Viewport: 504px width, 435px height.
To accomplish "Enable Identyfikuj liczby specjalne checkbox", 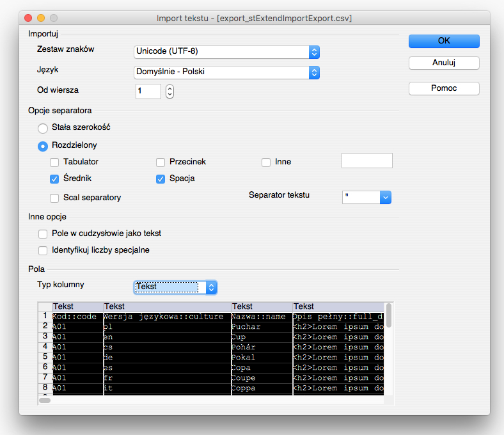I will click(43, 251).
